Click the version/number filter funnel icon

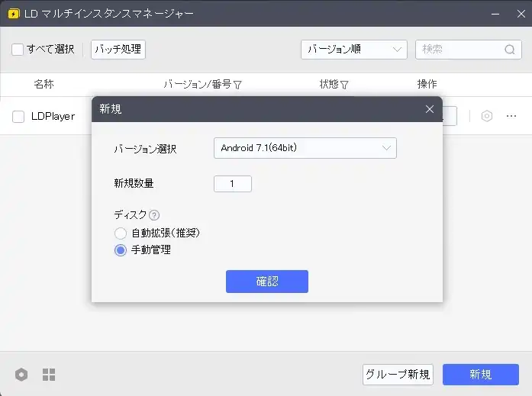[x=237, y=85]
